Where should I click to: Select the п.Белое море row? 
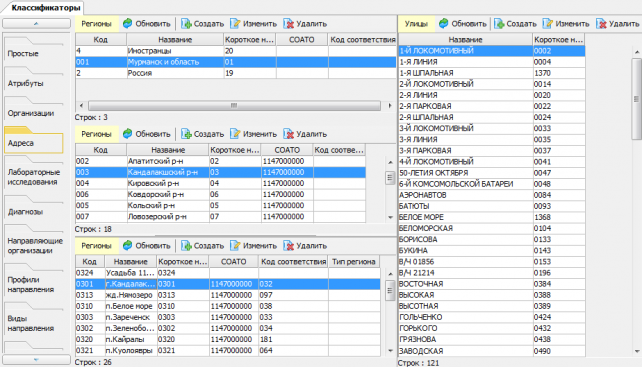(x=228, y=306)
